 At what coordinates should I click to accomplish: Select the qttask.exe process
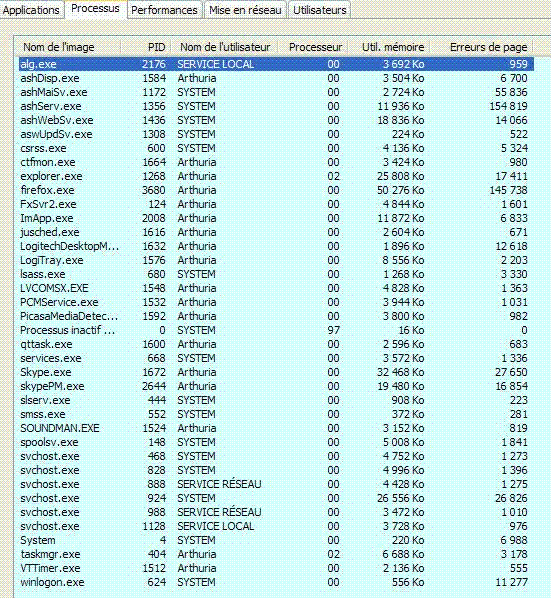(x=276, y=344)
